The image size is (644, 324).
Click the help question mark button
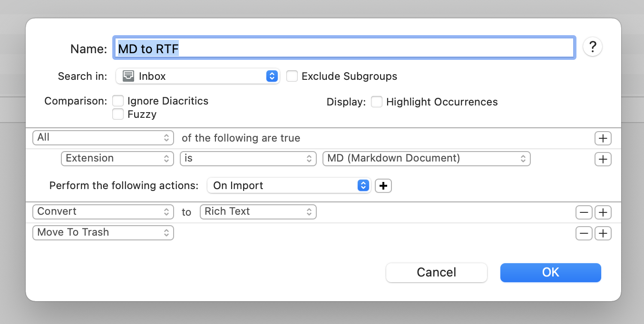[x=593, y=47]
